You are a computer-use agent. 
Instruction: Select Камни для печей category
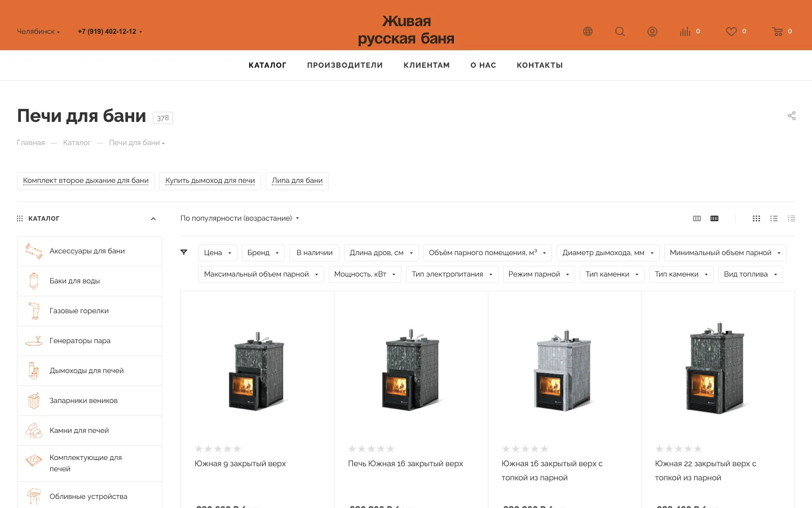point(90,431)
